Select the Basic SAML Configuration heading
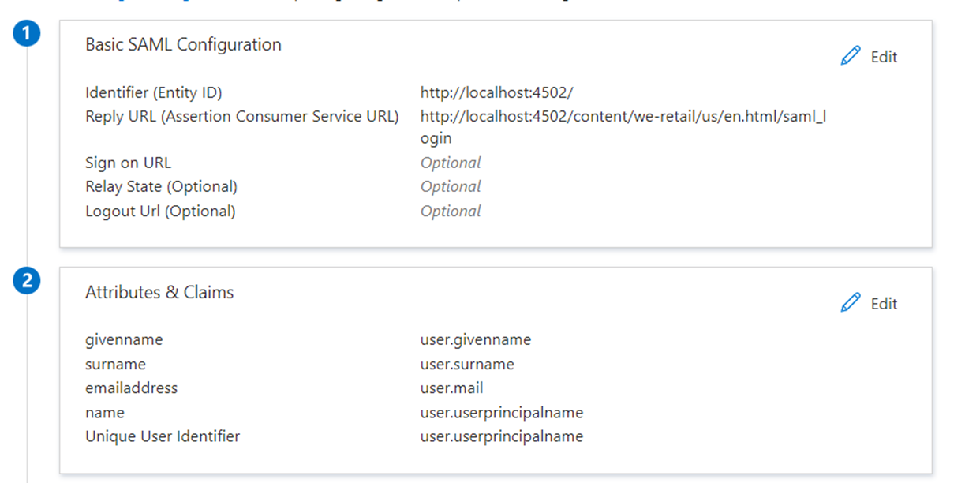 (183, 44)
